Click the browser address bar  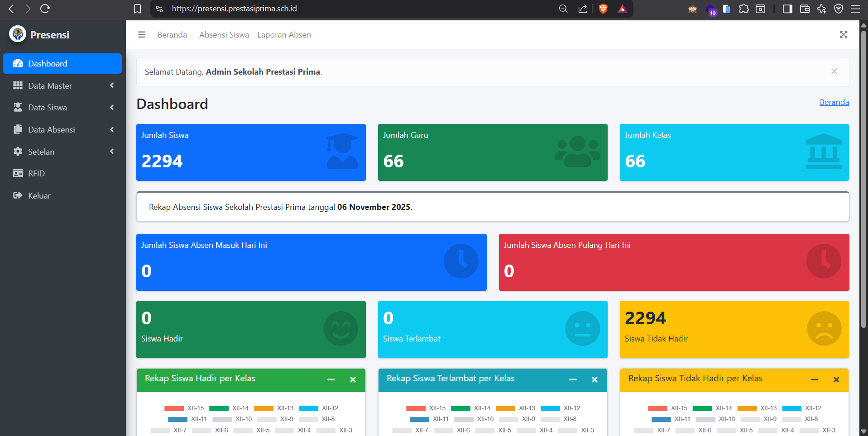click(234, 9)
